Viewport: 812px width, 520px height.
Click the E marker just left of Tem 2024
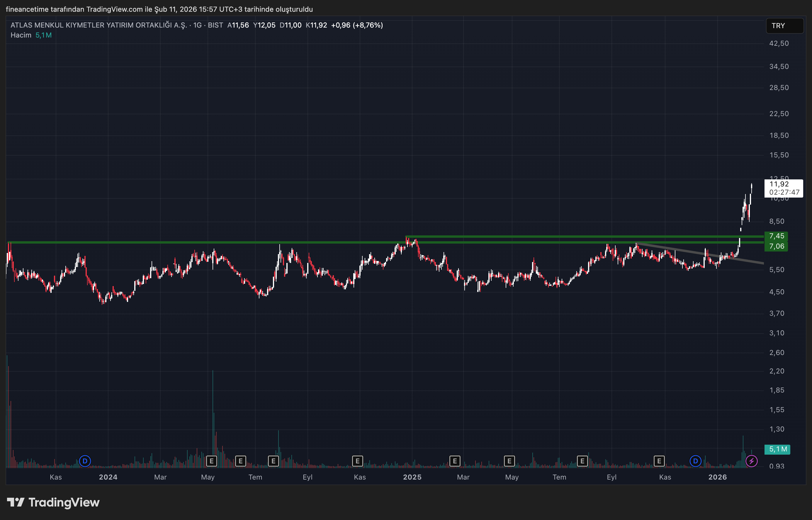point(240,461)
